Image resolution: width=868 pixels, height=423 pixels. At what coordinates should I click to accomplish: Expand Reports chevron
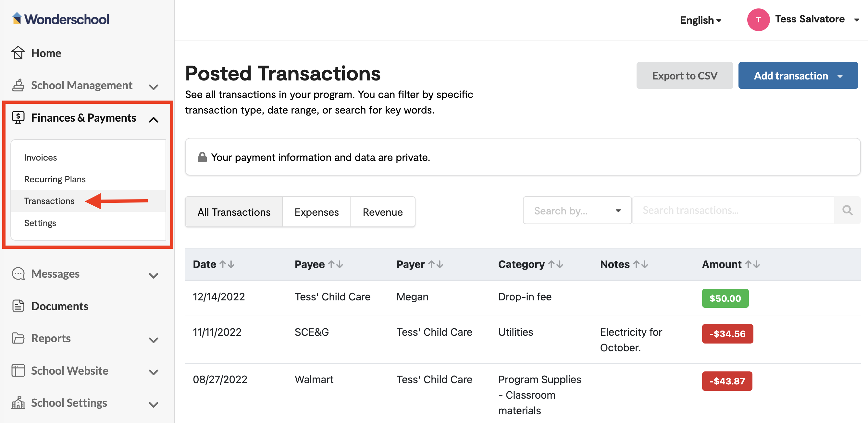click(x=153, y=340)
